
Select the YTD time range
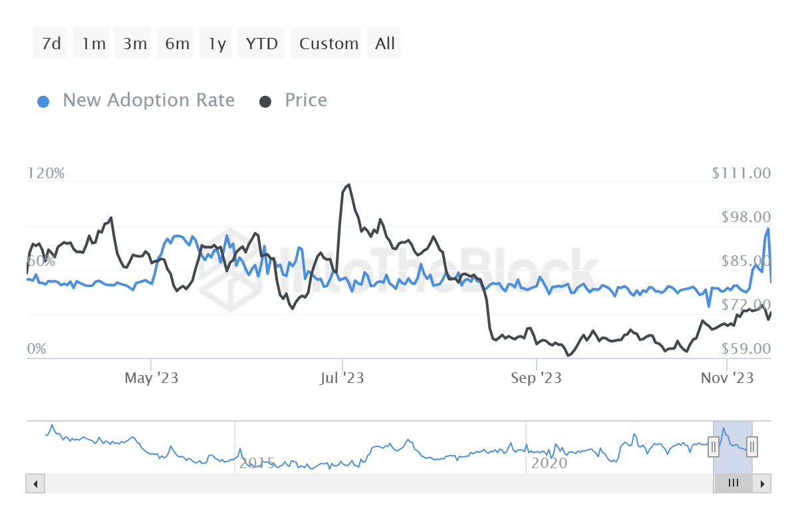point(261,43)
